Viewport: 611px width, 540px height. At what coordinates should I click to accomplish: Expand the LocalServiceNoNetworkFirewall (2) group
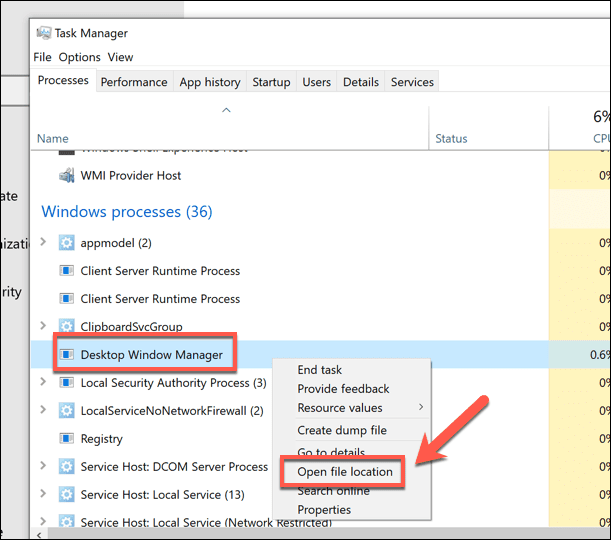[x=43, y=410]
